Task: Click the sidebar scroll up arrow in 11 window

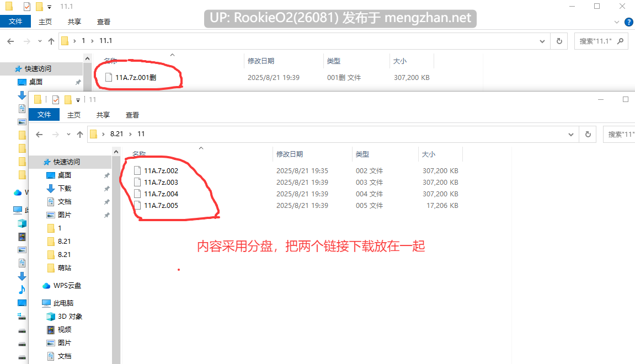Action: [x=116, y=152]
